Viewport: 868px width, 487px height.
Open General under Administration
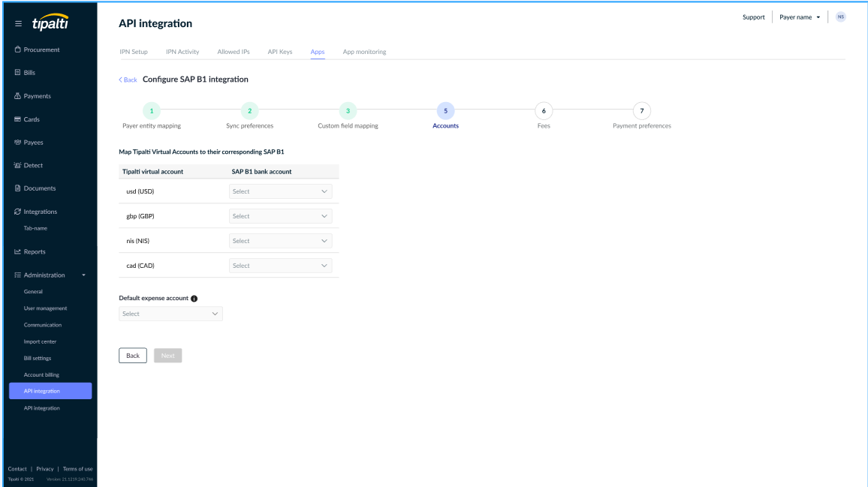coord(33,292)
